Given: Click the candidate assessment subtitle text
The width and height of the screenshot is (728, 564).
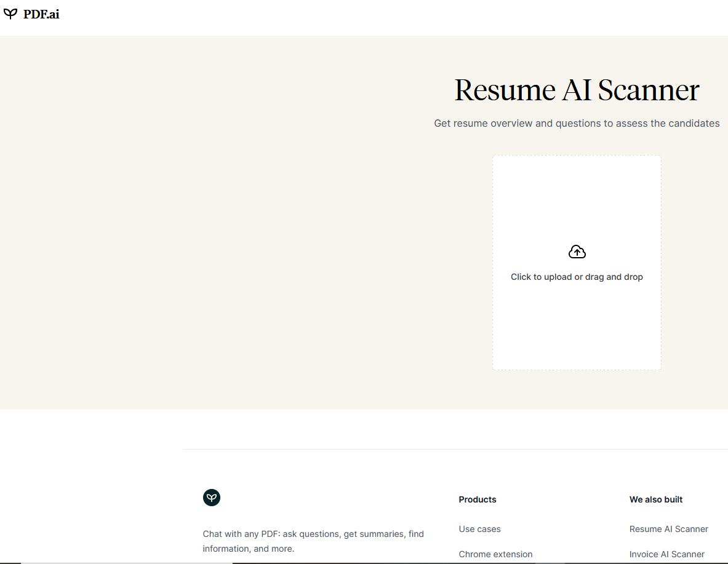Looking at the screenshot, I should 577,123.
